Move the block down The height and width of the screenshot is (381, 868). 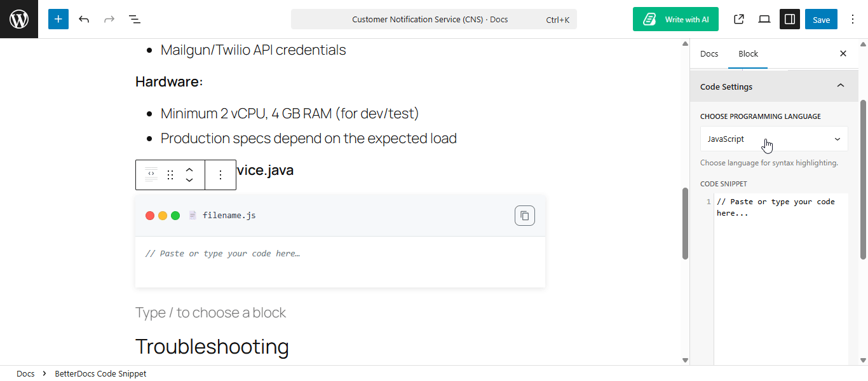coord(189,180)
